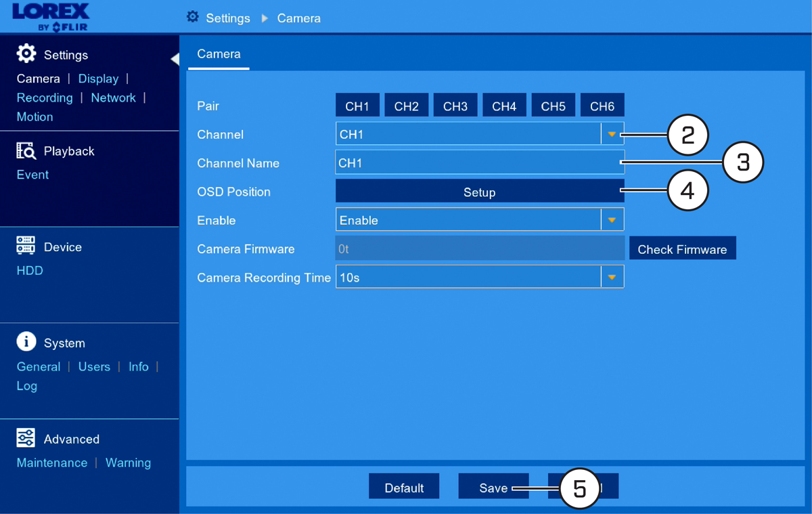
Task: Click the Check Firmware button
Action: pos(682,249)
